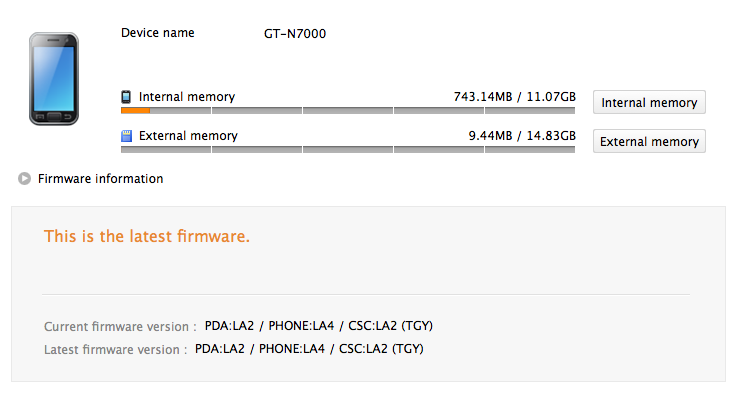Click the 743.14MB / 11.07GB usage text
This screenshot has width=751, height=397.
pyautogui.click(x=514, y=97)
